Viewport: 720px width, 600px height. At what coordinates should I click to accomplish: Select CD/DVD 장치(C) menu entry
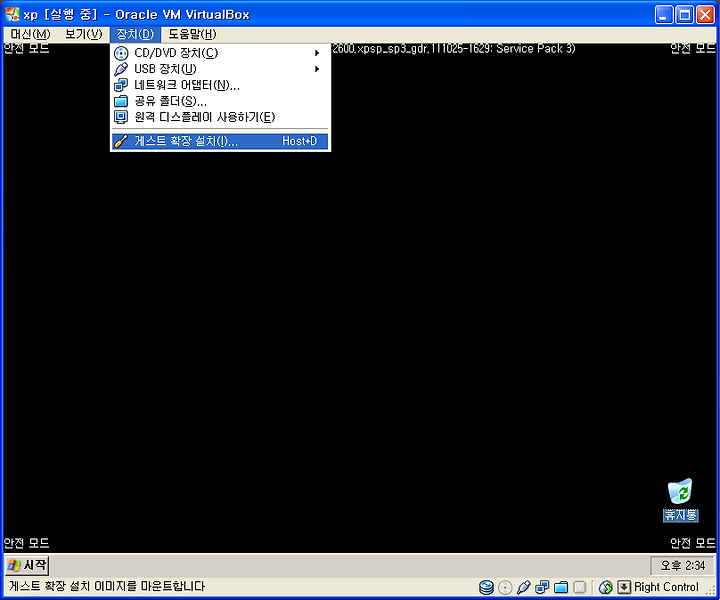pyautogui.click(x=220, y=53)
